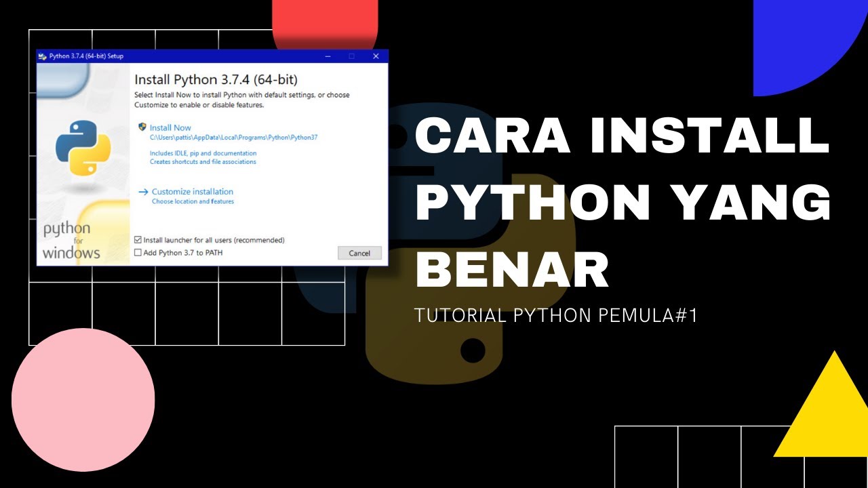Toggle Install launcher for all users checkbox
This screenshot has width=868, height=488.
(x=138, y=240)
